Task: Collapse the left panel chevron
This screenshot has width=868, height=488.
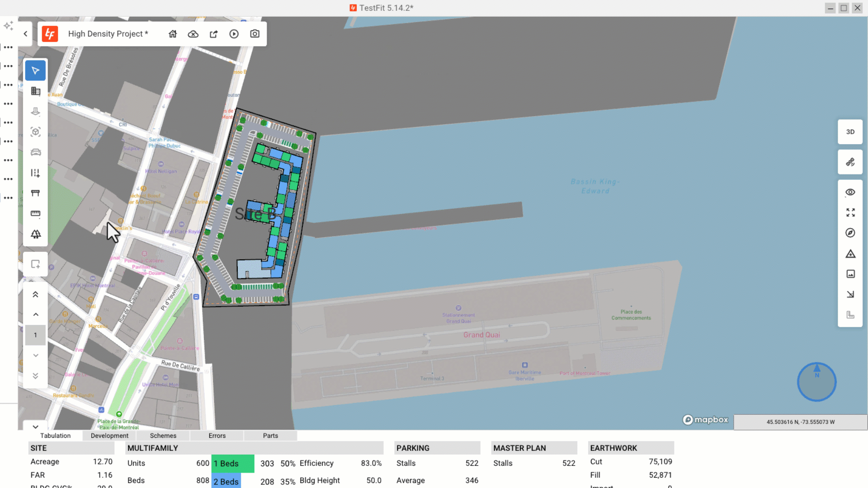Action: tap(25, 34)
